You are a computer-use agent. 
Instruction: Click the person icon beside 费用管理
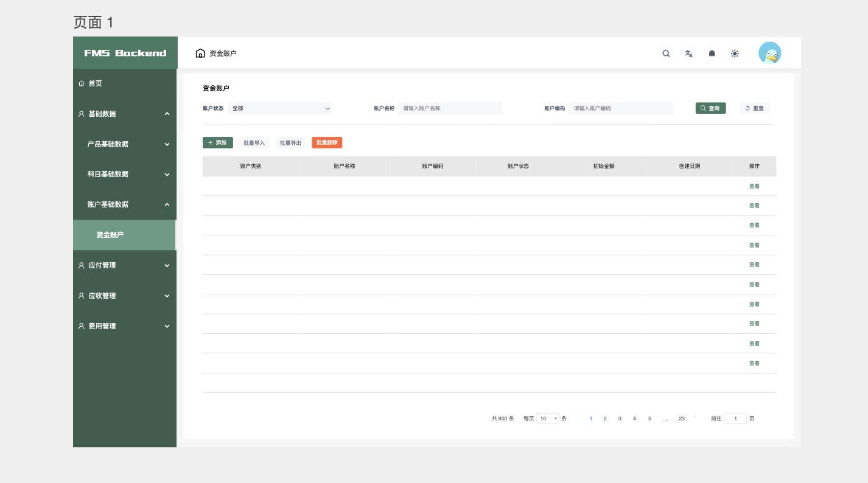click(x=82, y=326)
